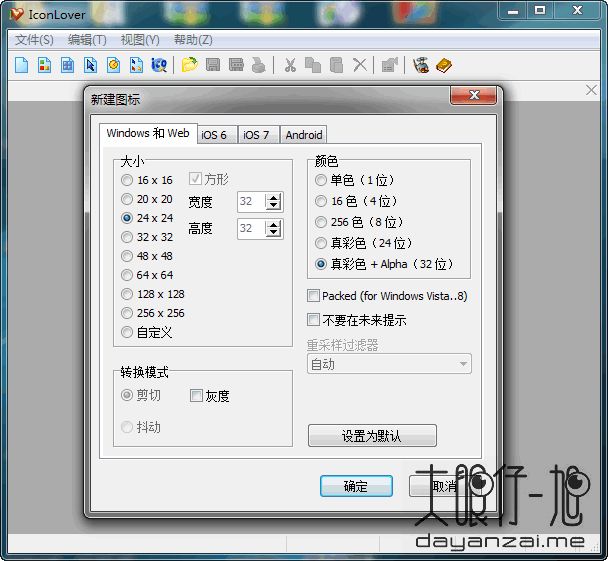
Task: Click the open folder toolbar icon
Action: click(190, 65)
